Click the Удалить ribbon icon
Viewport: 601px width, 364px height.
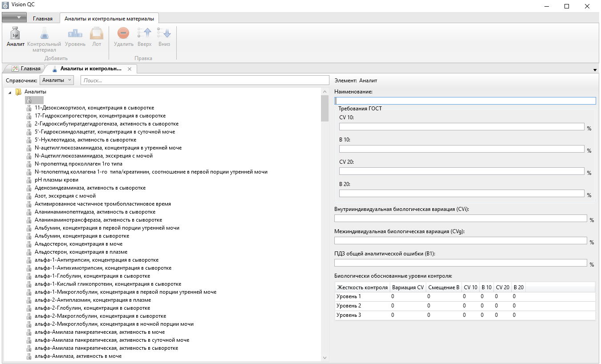pyautogui.click(x=123, y=33)
